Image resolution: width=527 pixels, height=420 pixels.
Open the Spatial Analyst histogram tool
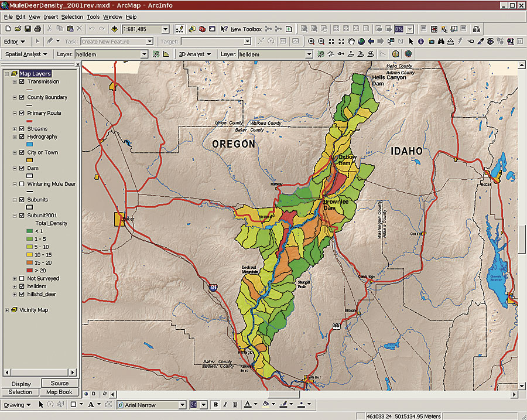point(166,54)
